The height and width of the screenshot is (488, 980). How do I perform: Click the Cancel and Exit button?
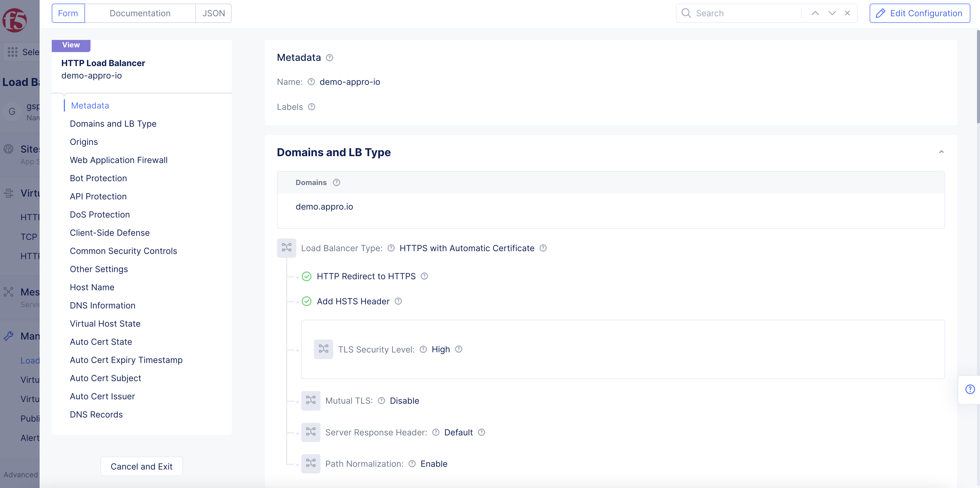(141, 466)
